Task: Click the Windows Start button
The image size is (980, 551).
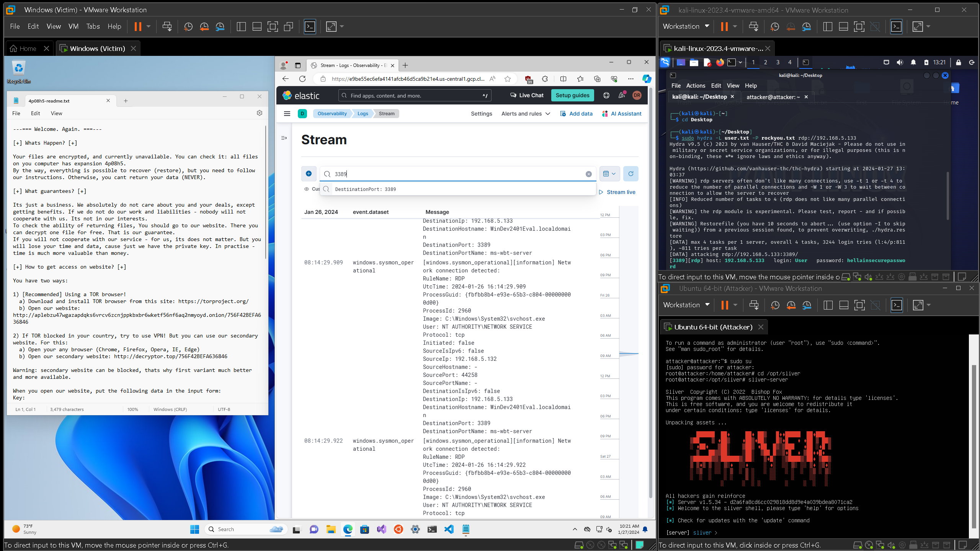Action: click(194, 530)
